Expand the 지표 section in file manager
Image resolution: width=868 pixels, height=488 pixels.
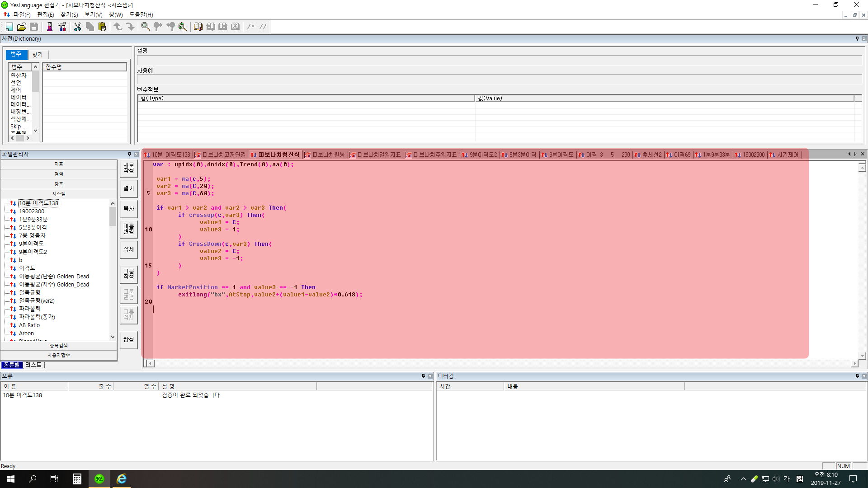tap(59, 164)
